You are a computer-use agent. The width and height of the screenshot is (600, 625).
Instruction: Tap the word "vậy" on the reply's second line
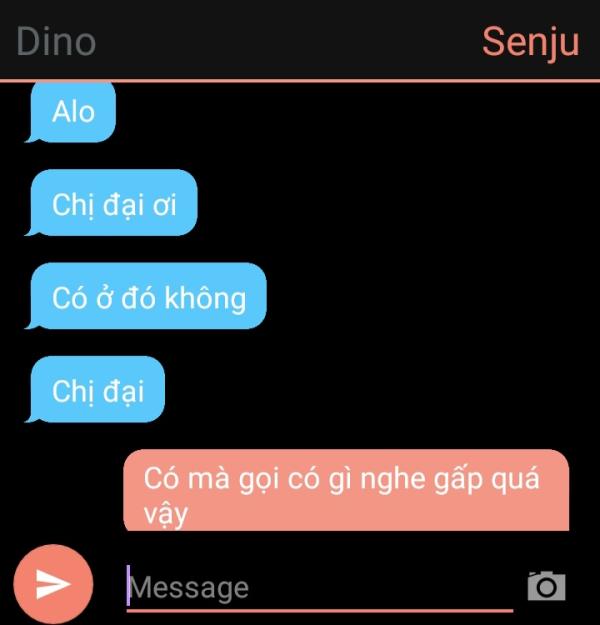pyautogui.click(x=165, y=515)
